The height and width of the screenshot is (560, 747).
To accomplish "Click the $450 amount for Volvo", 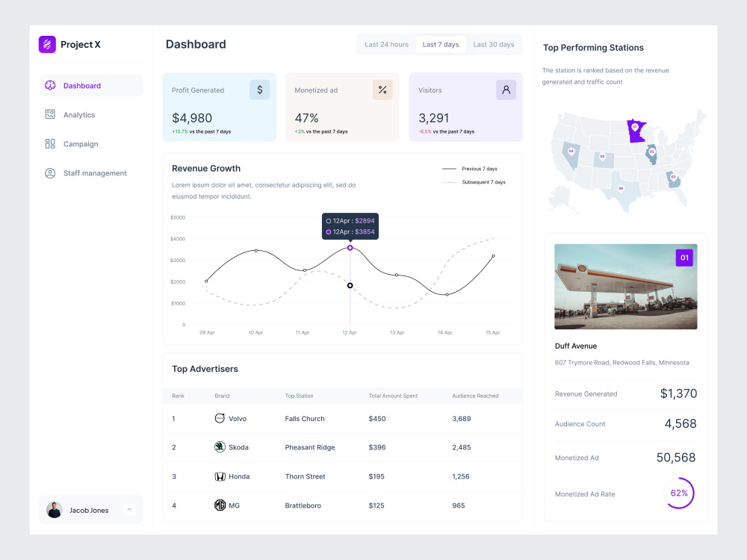I will click(x=377, y=419).
